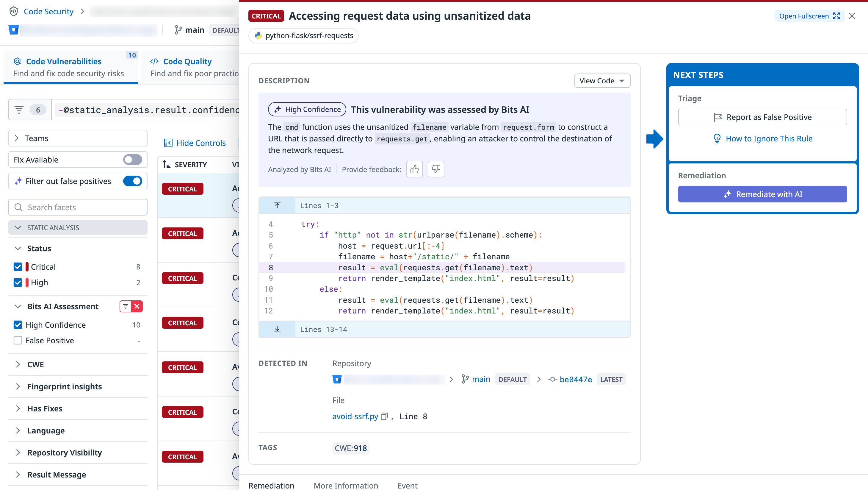The height and width of the screenshot is (490, 868).
Task: Click the Search facets input field
Action: [78, 207]
